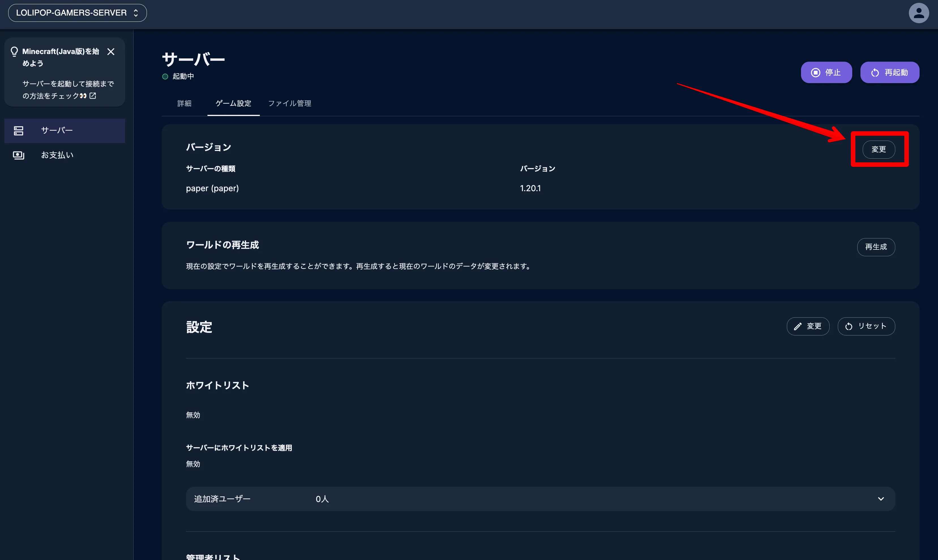Open the server tutorial link text

[68, 90]
